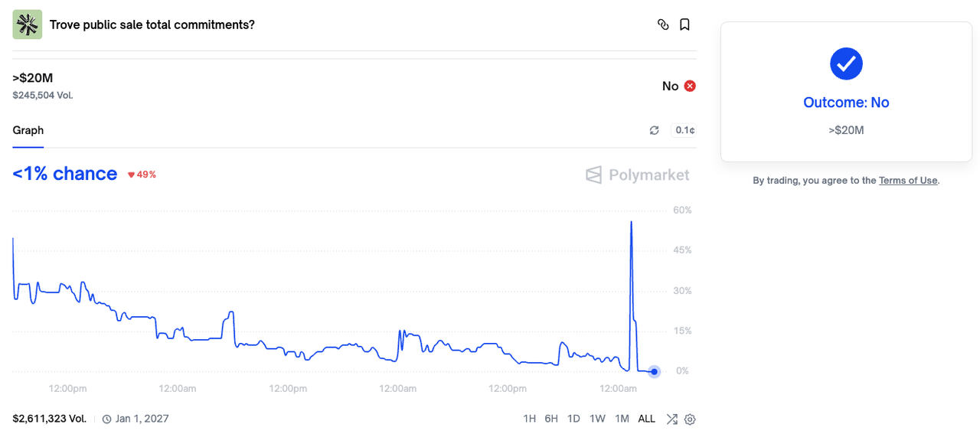
Task: Show ALL time chart range
Action: [x=646, y=419]
